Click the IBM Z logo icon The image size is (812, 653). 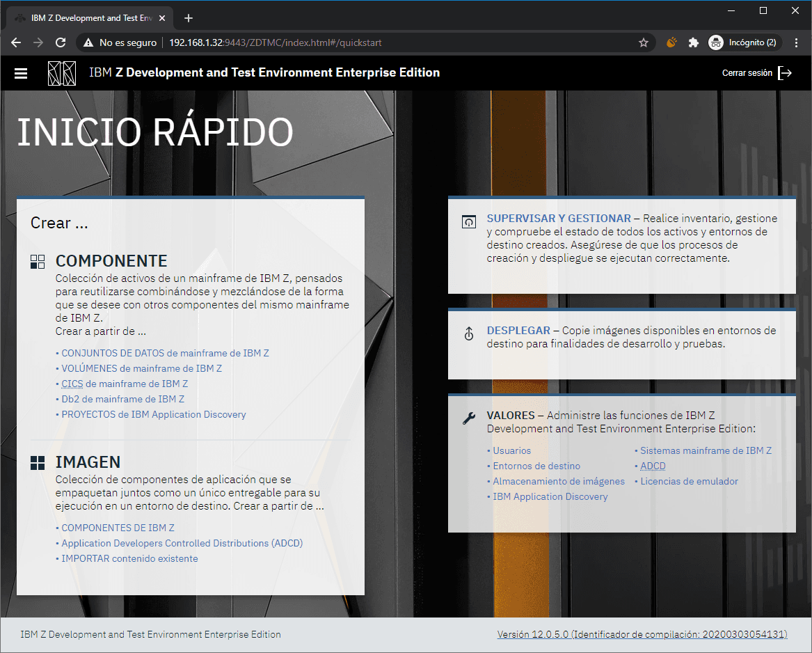point(62,73)
